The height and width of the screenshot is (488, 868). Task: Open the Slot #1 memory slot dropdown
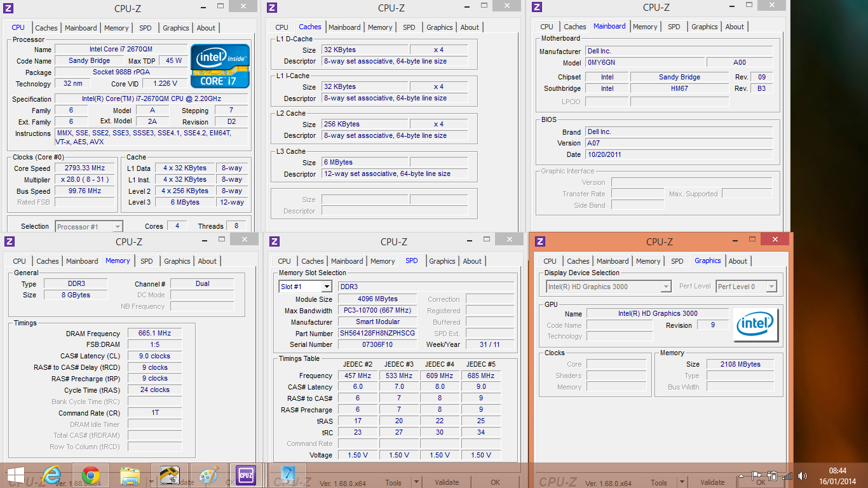point(306,287)
